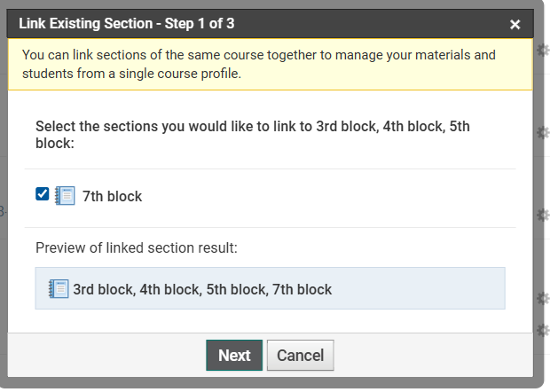550x392 pixels.
Task: Click the linked section preview text
Action: click(202, 289)
